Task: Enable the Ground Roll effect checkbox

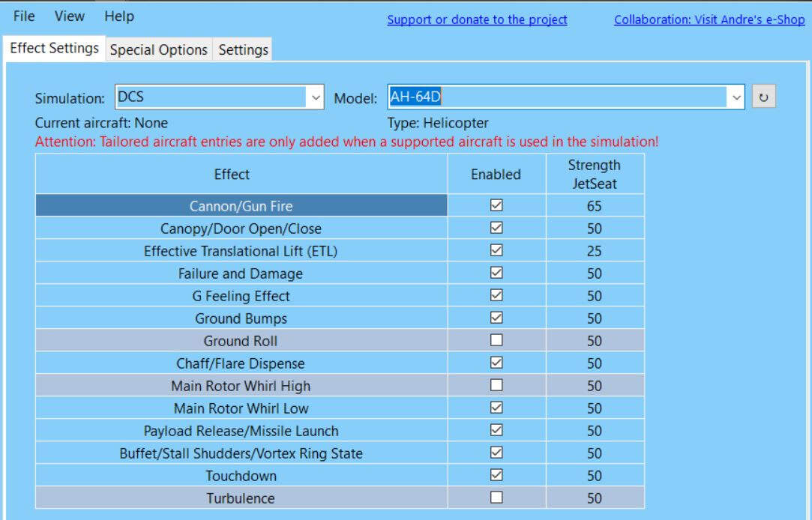Action: click(496, 340)
